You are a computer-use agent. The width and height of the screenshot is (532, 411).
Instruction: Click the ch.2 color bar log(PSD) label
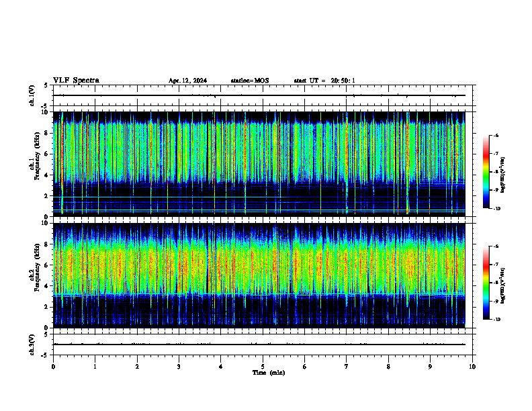(503, 285)
